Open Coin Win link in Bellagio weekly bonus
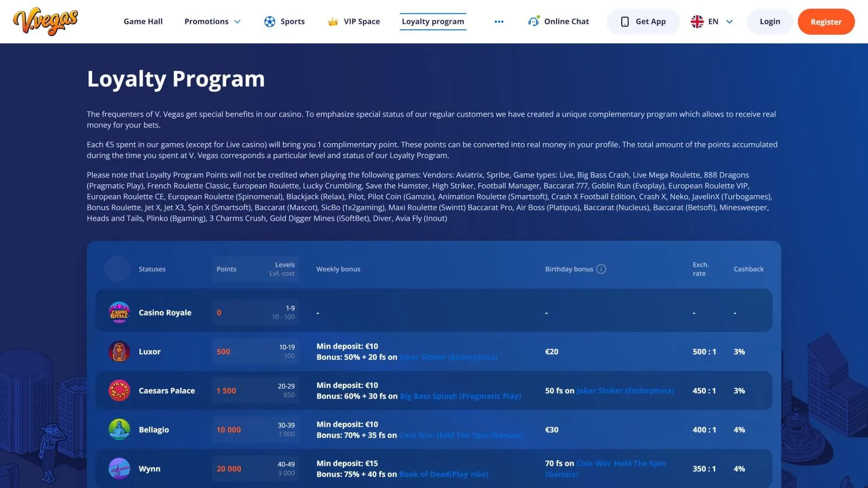The width and height of the screenshot is (868, 488). 461,435
